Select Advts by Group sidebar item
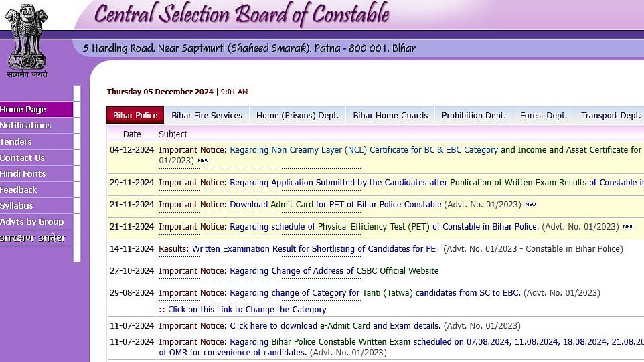 click(x=31, y=221)
